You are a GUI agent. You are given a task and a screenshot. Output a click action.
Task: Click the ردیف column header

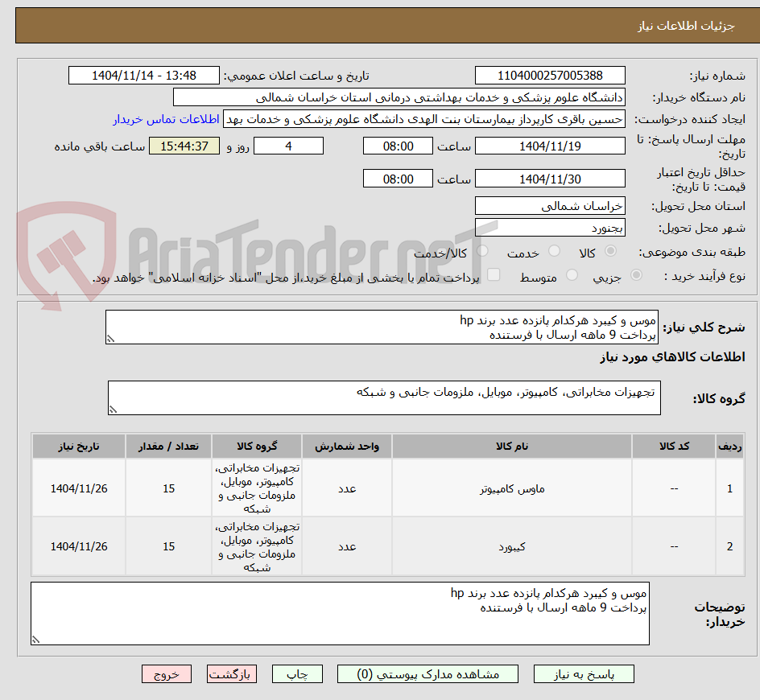click(x=730, y=447)
